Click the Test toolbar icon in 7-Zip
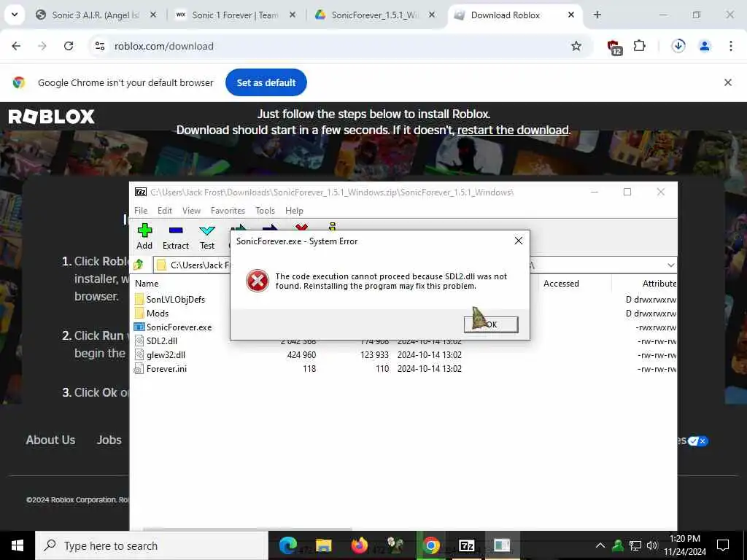The height and width of the screenshot is (560, 747). pos(206,237)
